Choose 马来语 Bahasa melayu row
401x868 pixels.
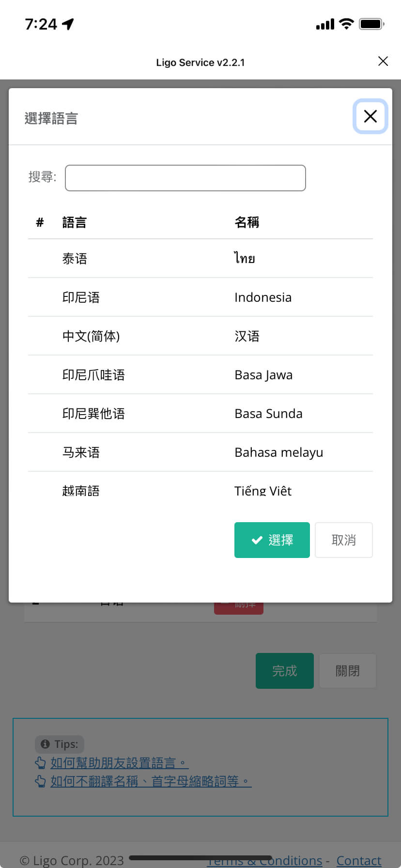click(200, 452)
